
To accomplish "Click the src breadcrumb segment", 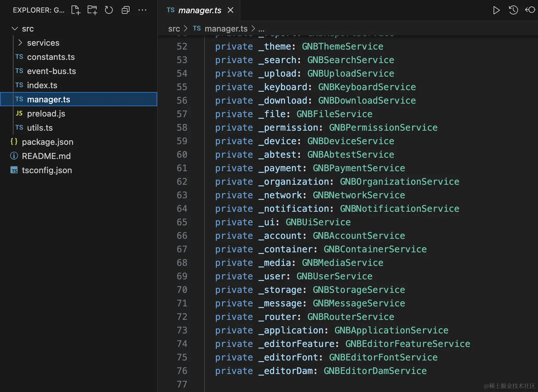I will (x=174, y=29).
